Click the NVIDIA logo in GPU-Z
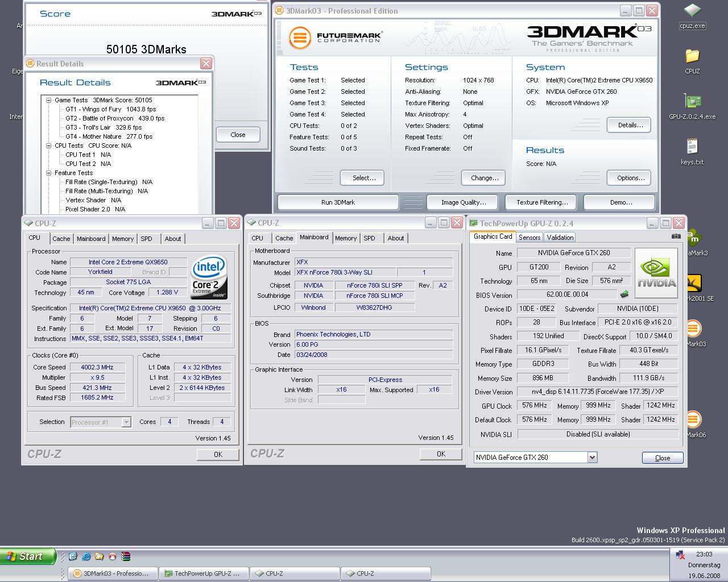This screenshot has height=582, width=728. pos(656,274)
